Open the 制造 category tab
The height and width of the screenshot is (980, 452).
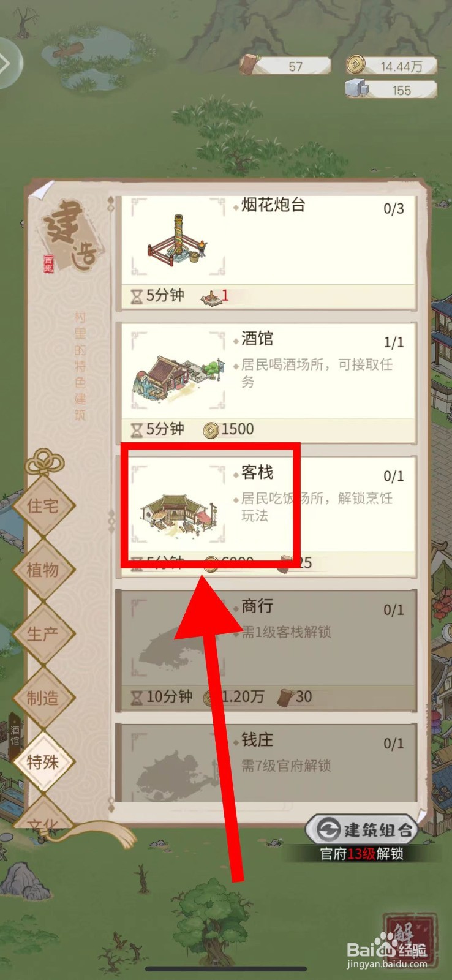pyautogui.click(x=42, y=698)
